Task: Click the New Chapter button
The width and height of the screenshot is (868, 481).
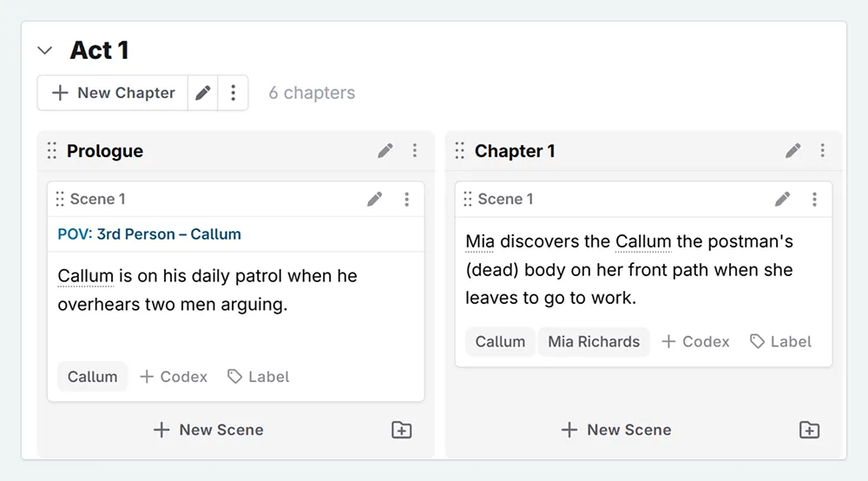Action: tap(113, 93)
